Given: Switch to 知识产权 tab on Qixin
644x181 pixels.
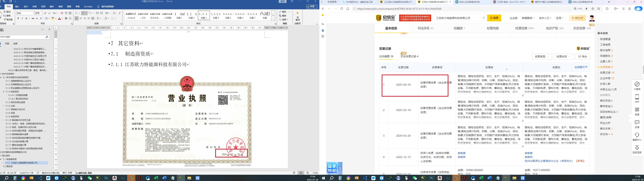Looking at the screenshot, I should [x=554, y=28].
